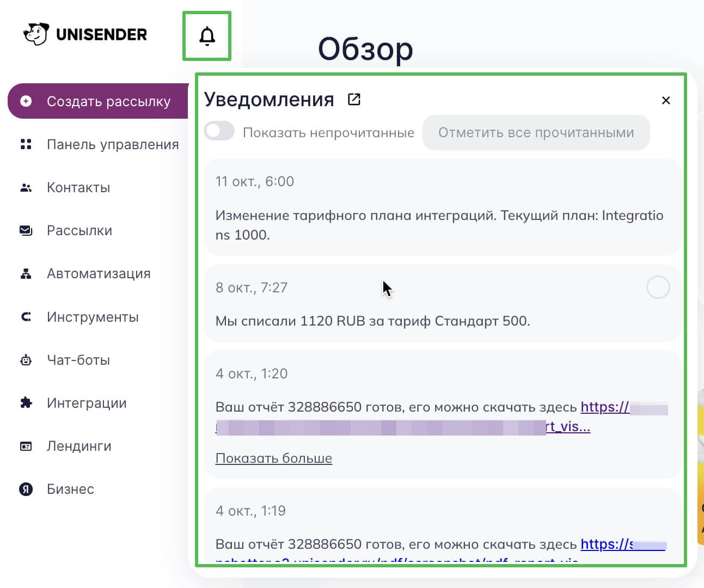Mark the 8 окт. notification as read
Viewport: 704px width, 588px height.
(x=658, y=287)
